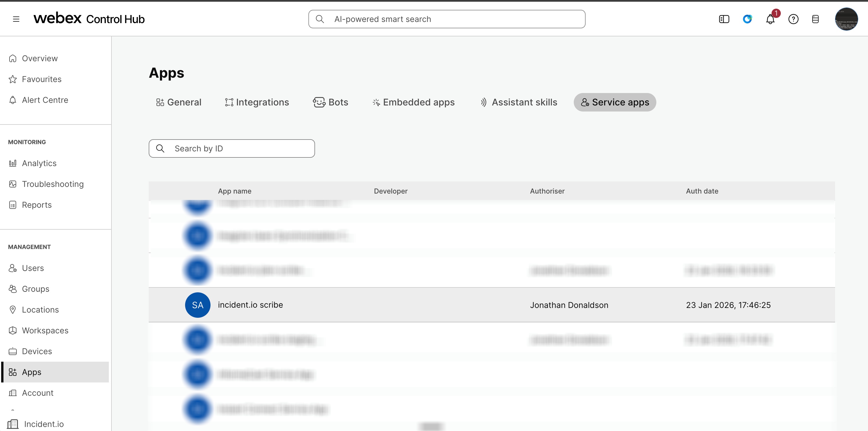Screen dimensions: 868x431
Task: Click the AI-powered smart search field
Action: [x=446, y=19]
